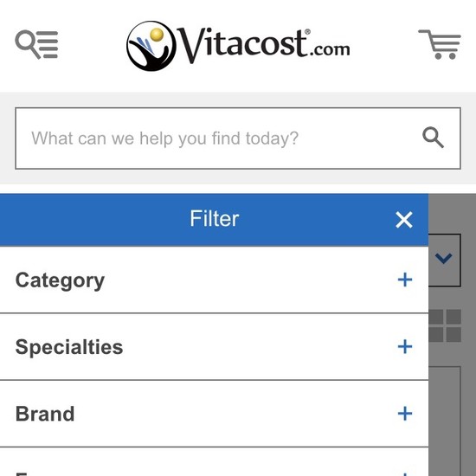Click the magnifying glass search button

(x=434, y=138)
